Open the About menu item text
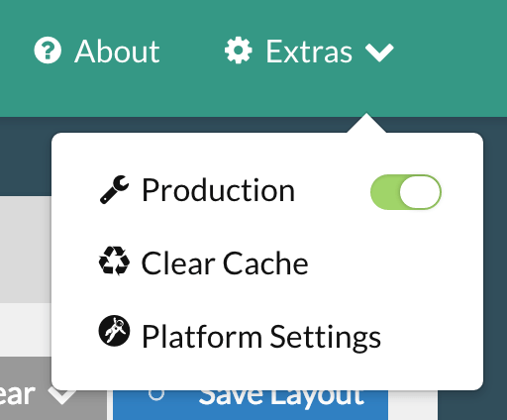The height and width of the screenshot is (420, 507). tap(117, 52)
